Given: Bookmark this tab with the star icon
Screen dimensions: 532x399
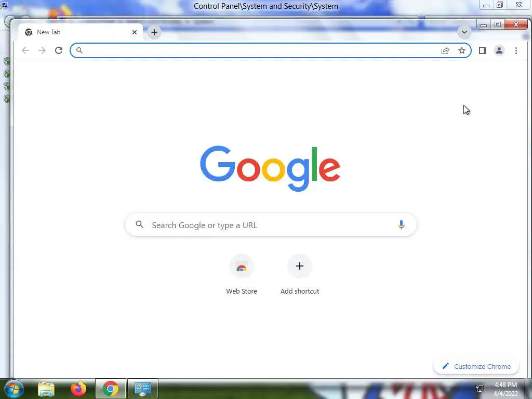Looking at the screenshot, I should pyautogui.click(x=462, y=50).
